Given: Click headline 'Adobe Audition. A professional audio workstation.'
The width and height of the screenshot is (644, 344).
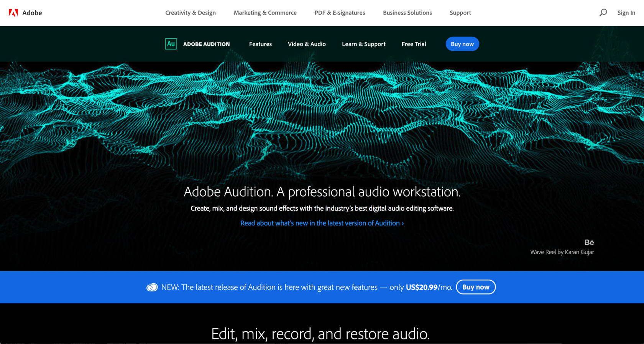Looking at the screenshot, I should 322,192.
